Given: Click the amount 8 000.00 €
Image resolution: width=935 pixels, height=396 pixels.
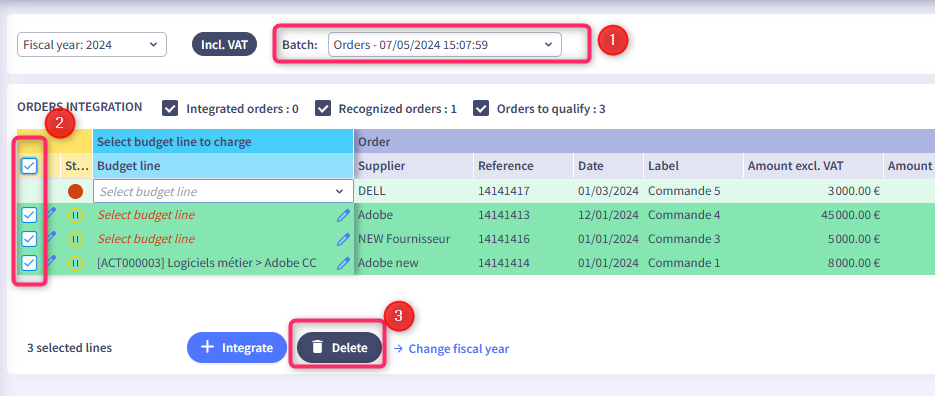Looking at the screenshot, I should point(853,263).
